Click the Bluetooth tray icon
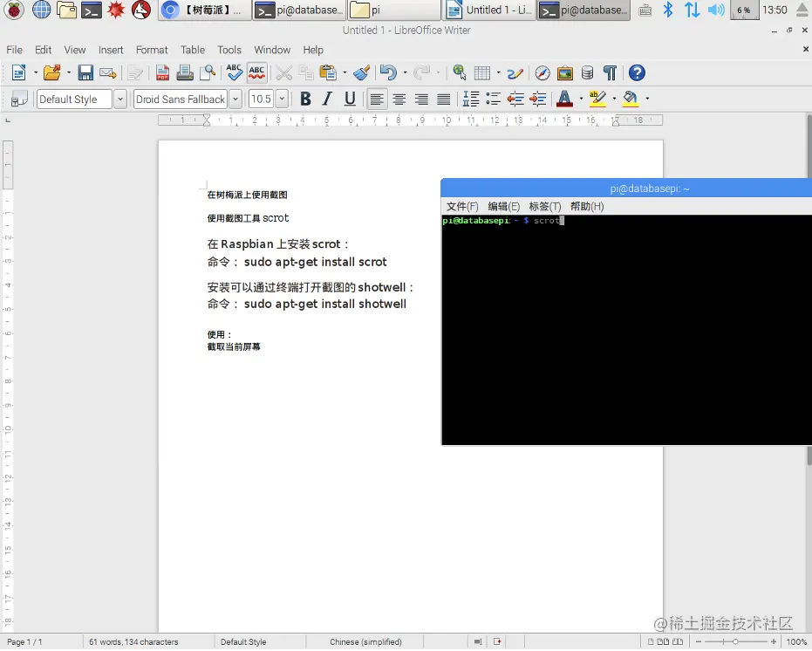 coord(668,10)
